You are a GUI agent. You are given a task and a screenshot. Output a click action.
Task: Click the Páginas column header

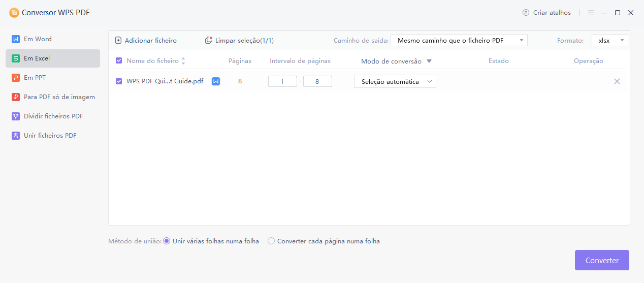click(x=240, y=61)
